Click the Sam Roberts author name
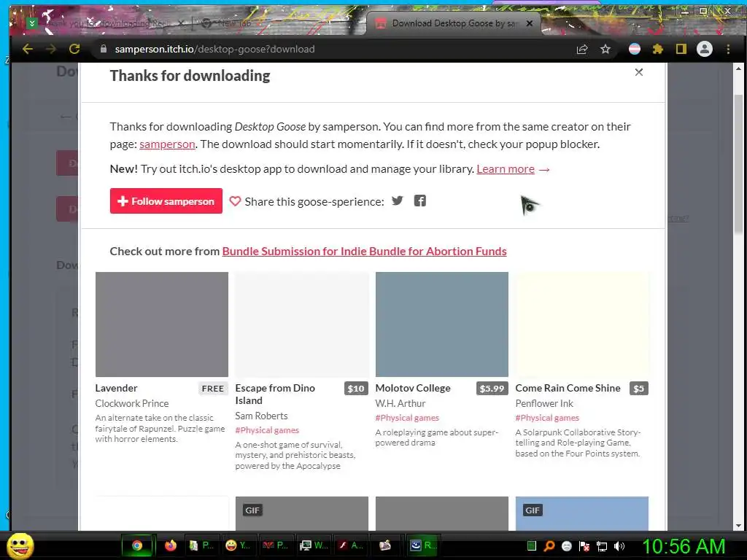The height and width of the screenshot is (560, 747). [x=262, y=416]
